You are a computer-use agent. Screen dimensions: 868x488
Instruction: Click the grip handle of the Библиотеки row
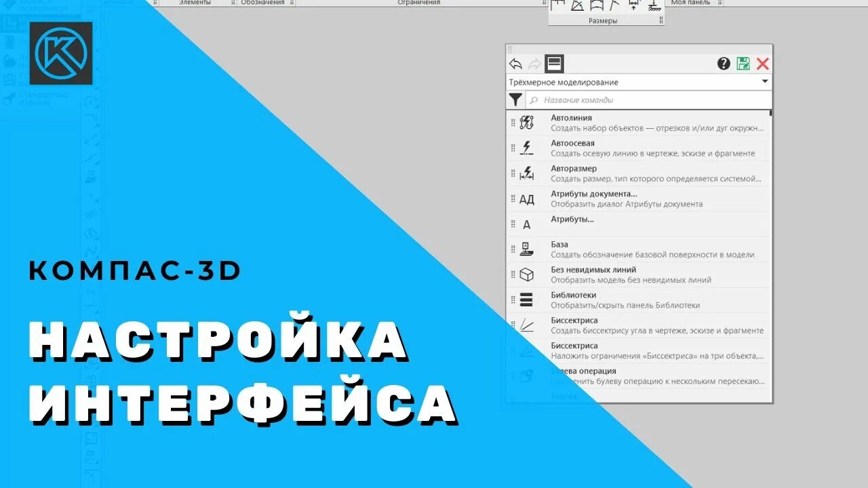click(x=513, y=300)
